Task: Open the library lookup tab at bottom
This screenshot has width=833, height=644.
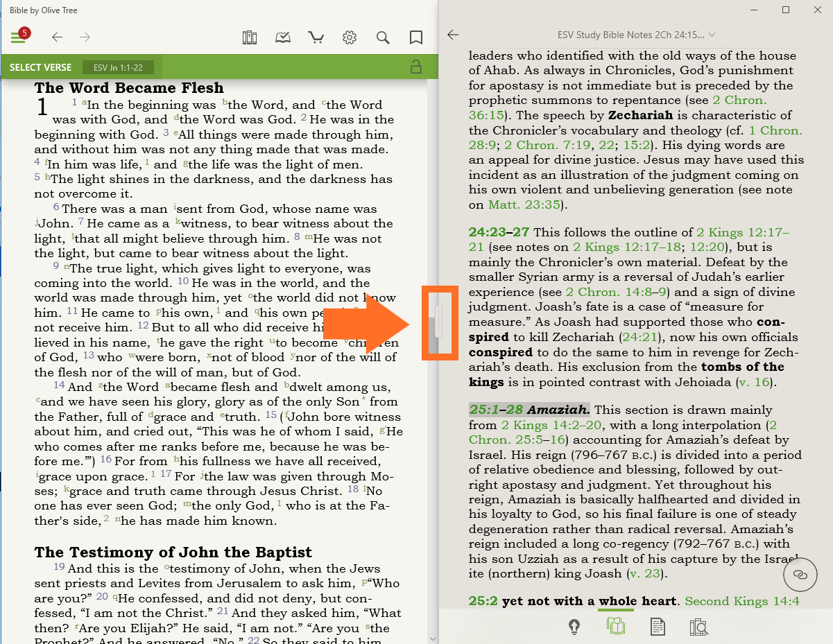Action: [698, 627]
